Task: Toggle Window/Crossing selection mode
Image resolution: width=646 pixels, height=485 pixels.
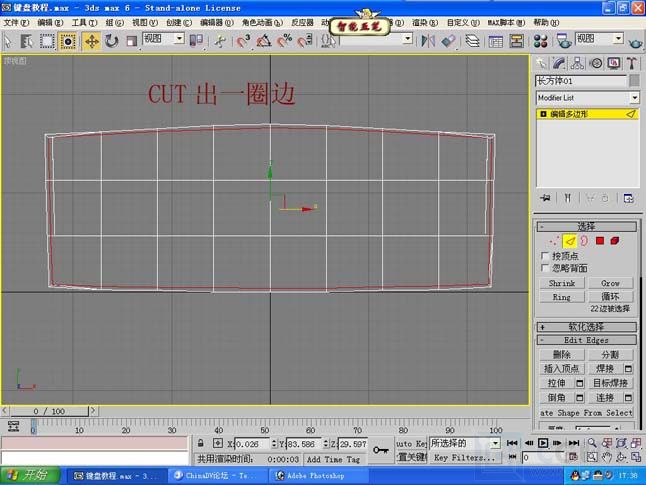Action: click(67, 41)
